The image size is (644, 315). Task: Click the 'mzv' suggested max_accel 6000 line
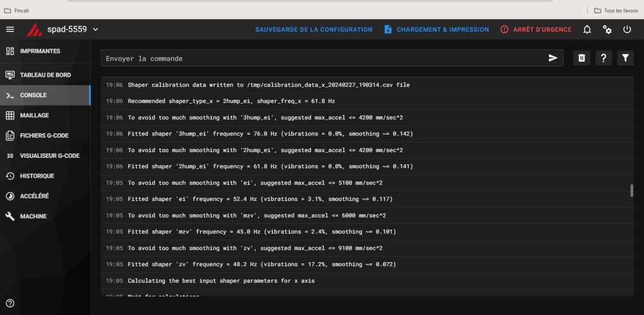[367, 216]
